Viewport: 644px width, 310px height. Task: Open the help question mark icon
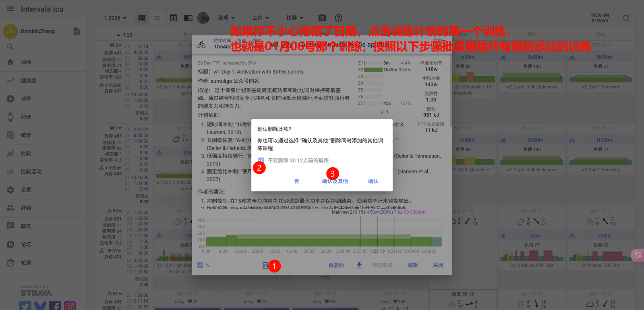338,18
